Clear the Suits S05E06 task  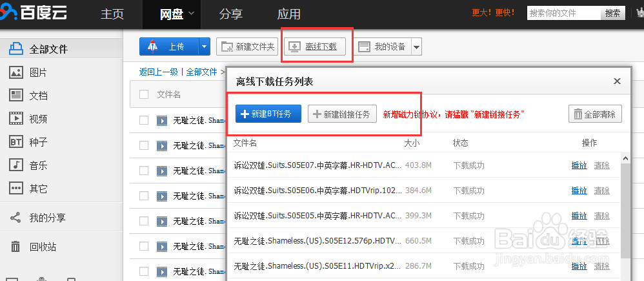tap(601, 191)
